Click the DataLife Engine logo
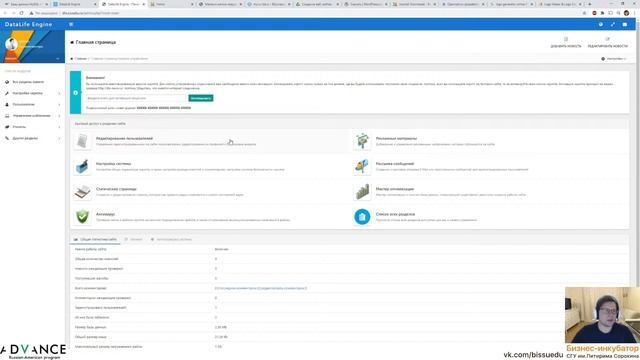The width and height of the screenshot is (640, 360). (x=28, y=24)
